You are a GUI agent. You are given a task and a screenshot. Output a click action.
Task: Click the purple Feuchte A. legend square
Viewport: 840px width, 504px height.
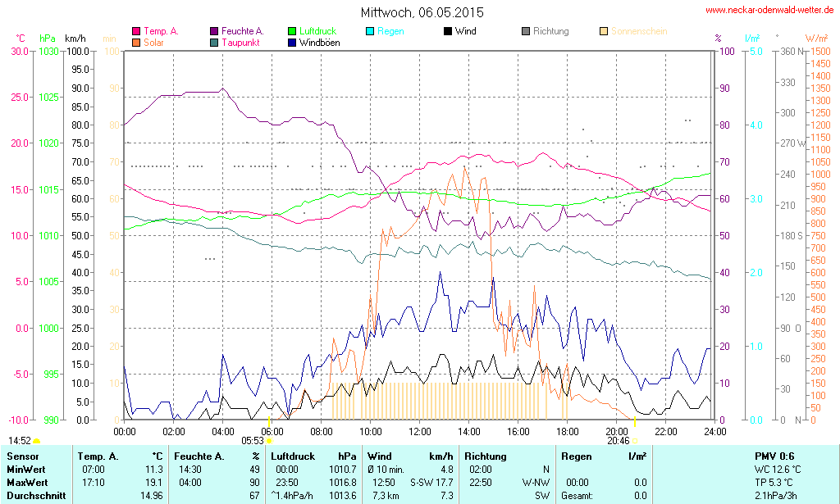[x=215, y=32]
